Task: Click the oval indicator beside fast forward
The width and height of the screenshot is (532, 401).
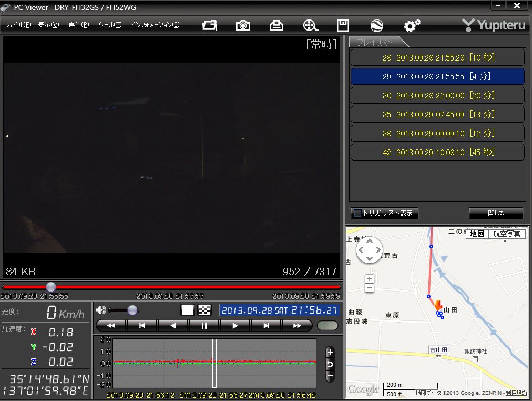Action: point(328,326)
